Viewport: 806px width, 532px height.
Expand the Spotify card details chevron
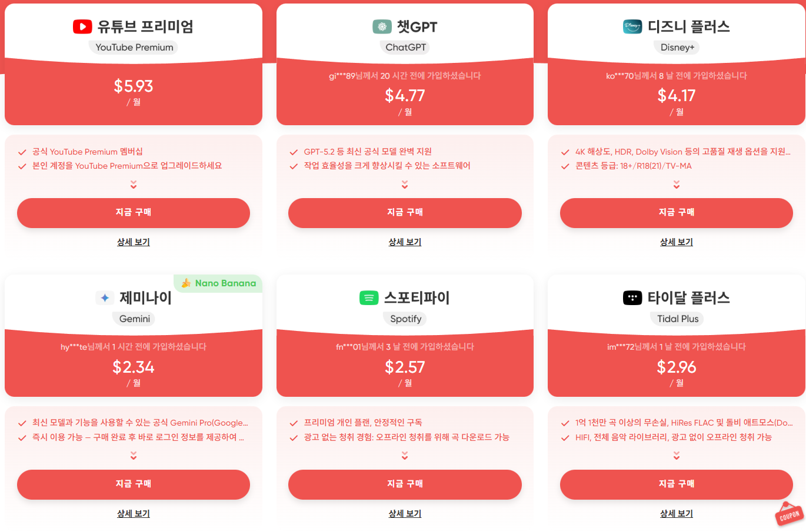point(404,456)
